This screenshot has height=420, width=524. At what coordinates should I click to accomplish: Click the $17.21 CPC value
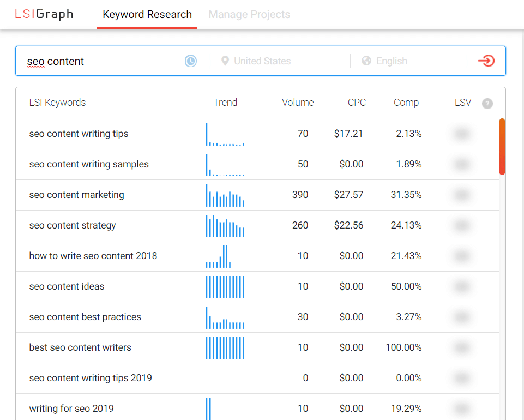348,134
